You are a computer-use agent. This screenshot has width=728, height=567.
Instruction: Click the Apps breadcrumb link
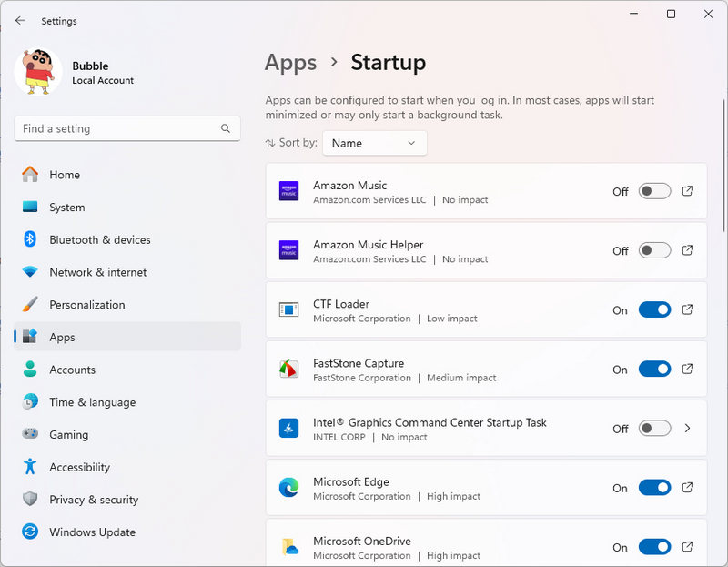point(290,63)
